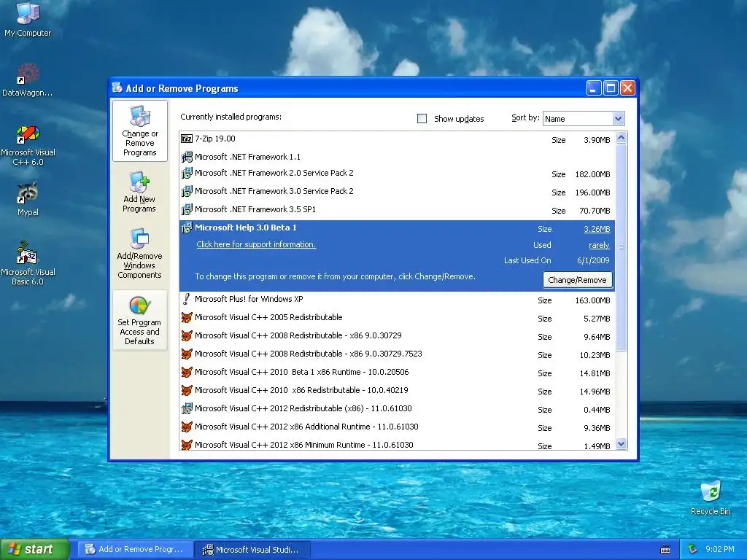Open Add/Remove Windows Components
This screenshot has width=747, height=560.
139,254
